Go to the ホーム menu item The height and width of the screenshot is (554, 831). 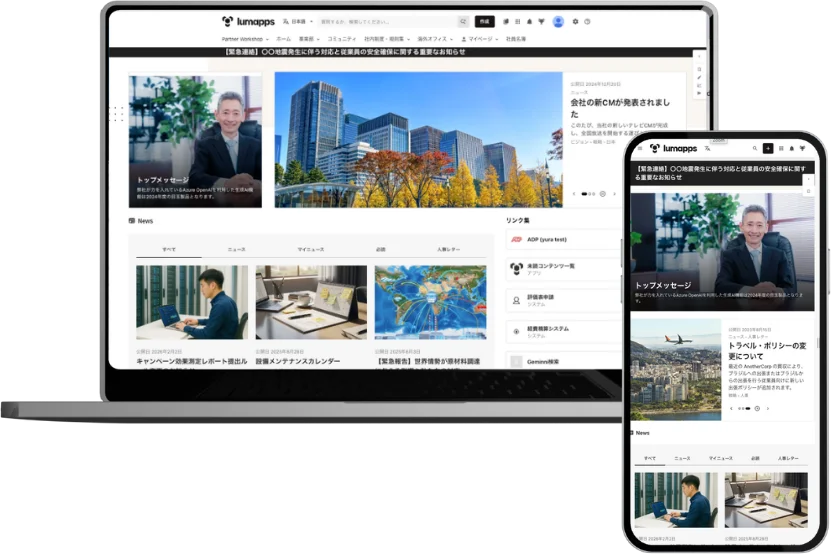coord(284,39)
